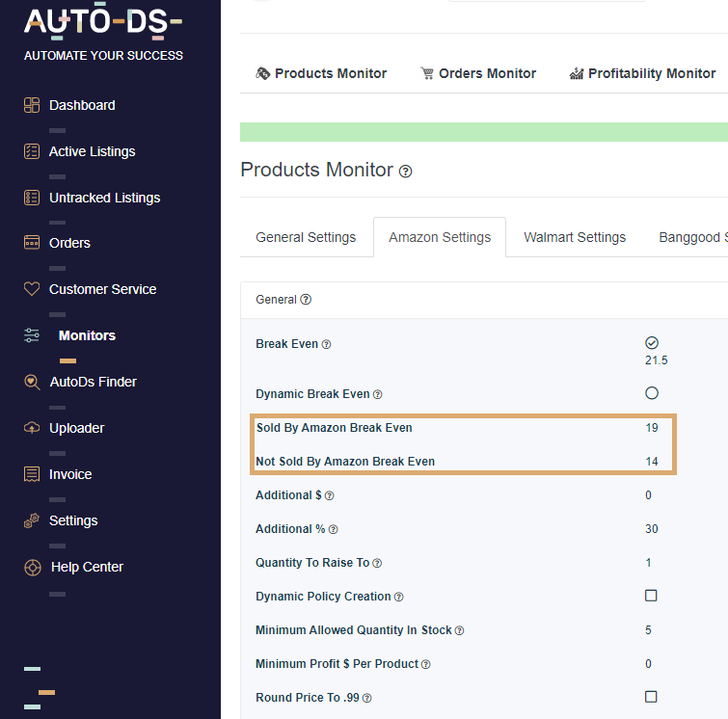This screenshot has width=728, height=719.
Task: Click the Help Center lifebuoy icon
Action: pyautogui.click(x=33, y=568)
